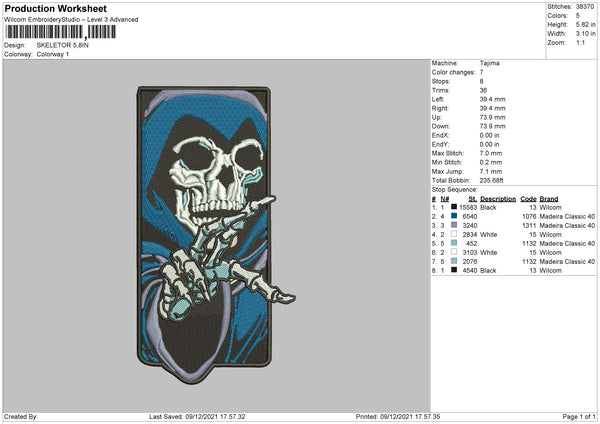Click the Up value '73.9 mm'
Screen dimensions: 600x424
[492, 117]
